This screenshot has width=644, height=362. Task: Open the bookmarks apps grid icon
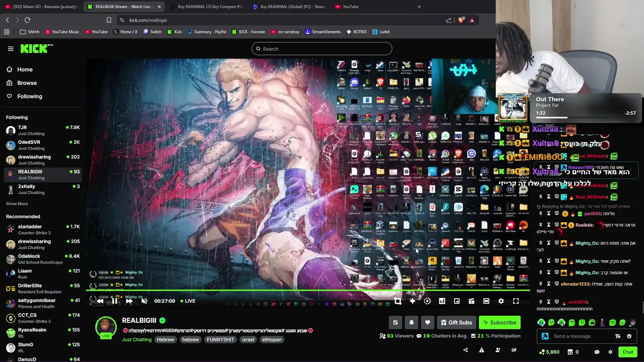(x=7, y=32)
